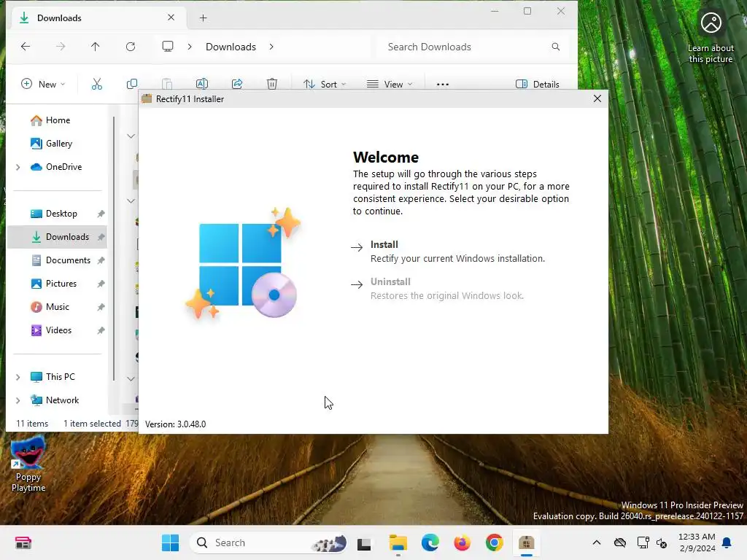Open the New dropdown in Explorer

[x=43, y=85]
